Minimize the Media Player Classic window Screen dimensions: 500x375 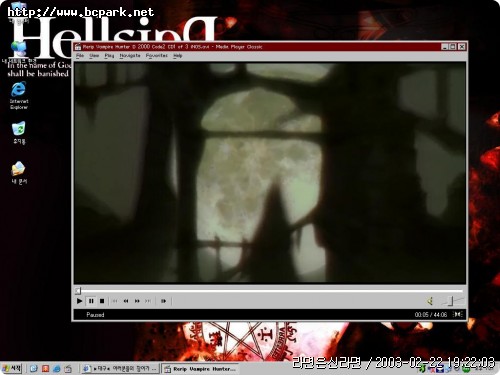(444, 47)
